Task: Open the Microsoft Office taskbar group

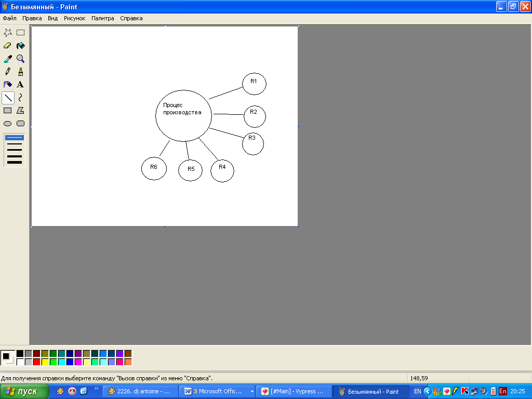Action: (216, 392)
